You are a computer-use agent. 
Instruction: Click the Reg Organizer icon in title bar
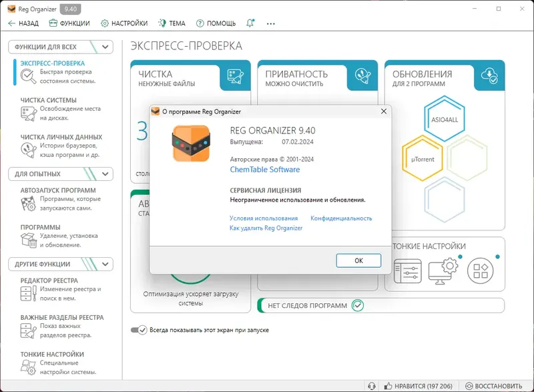click(11, 9)
